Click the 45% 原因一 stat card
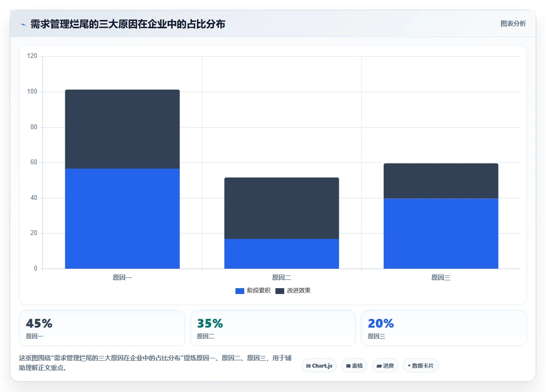 click(102, 328)
